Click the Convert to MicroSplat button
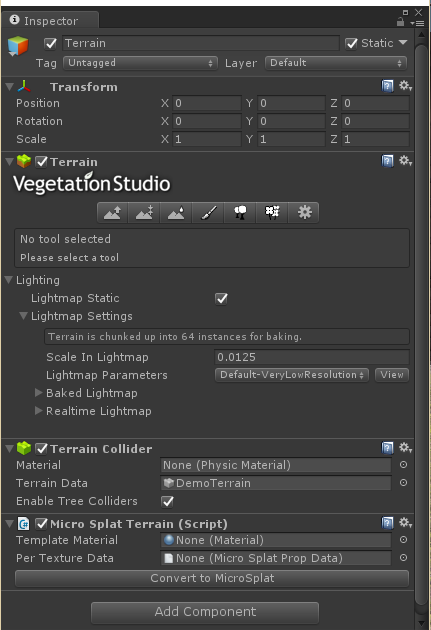Screen dimensions: 431x630 pos(212,578)
